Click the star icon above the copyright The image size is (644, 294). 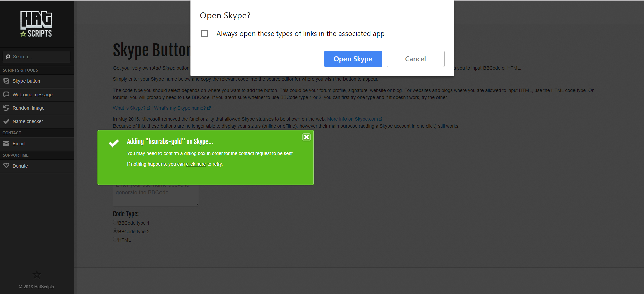click(37, 275)
